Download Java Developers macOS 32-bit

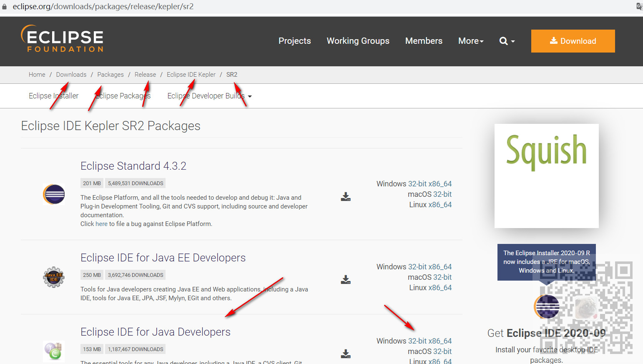[442, 351]
